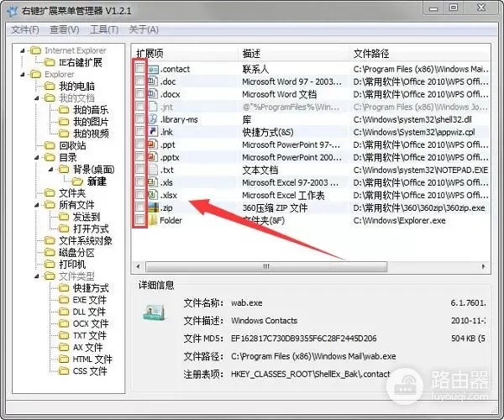Toggle the .doc checkbox
The image size is (504, 420).
pyautogui.click(x=139, y=81)
